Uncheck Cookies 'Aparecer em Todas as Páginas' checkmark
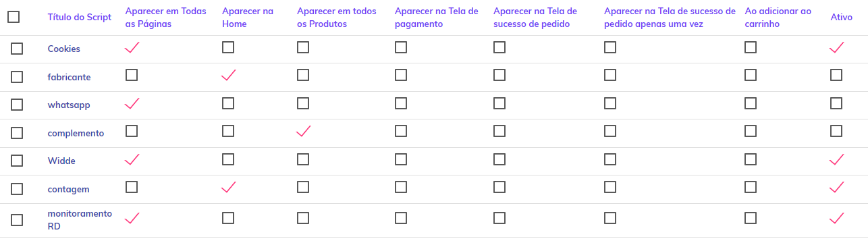 pyautogui.click(x=132, y=47)
